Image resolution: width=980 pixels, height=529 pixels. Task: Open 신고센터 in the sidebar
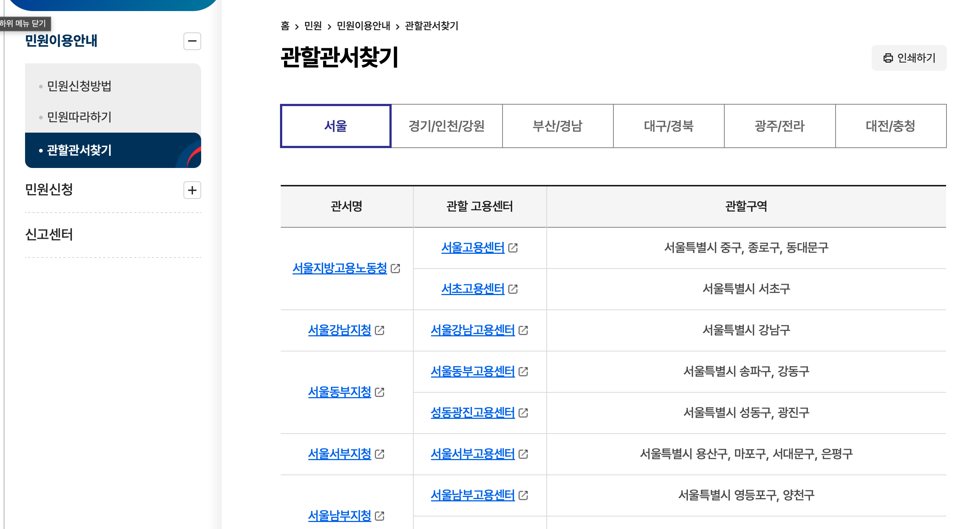coord(49,234)
